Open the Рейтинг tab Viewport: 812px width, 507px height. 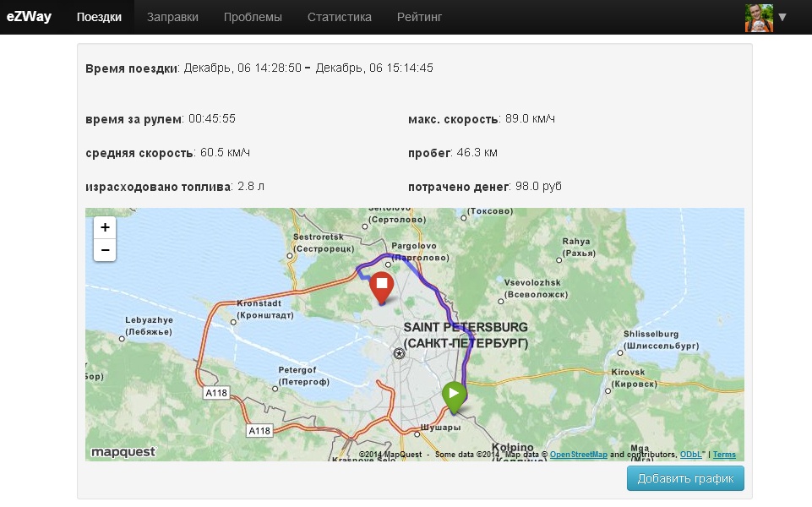[x=419, y=17]
